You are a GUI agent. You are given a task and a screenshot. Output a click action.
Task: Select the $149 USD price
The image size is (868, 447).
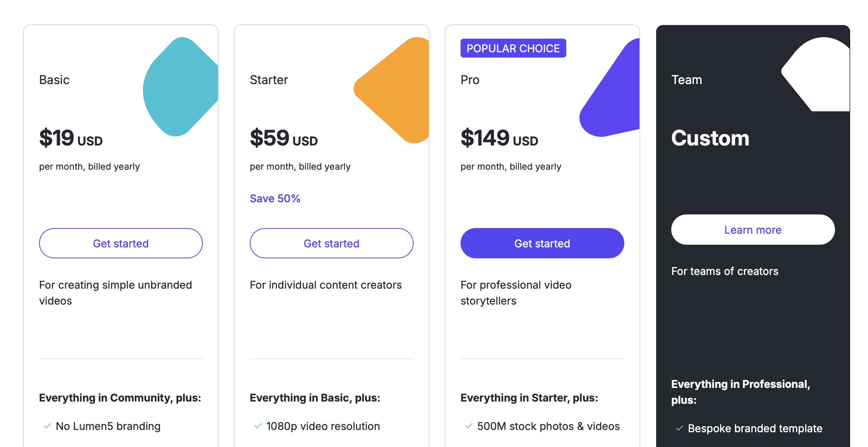[499, 138]
